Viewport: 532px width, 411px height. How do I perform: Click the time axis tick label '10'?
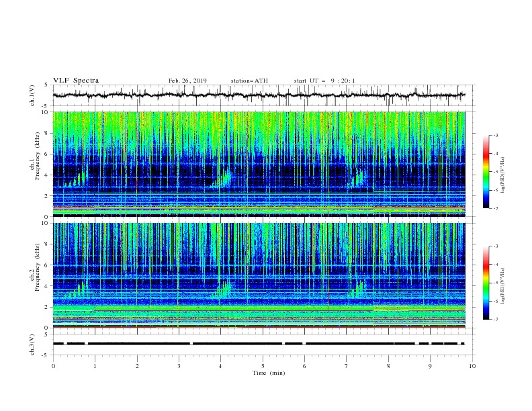pos(472,366)
